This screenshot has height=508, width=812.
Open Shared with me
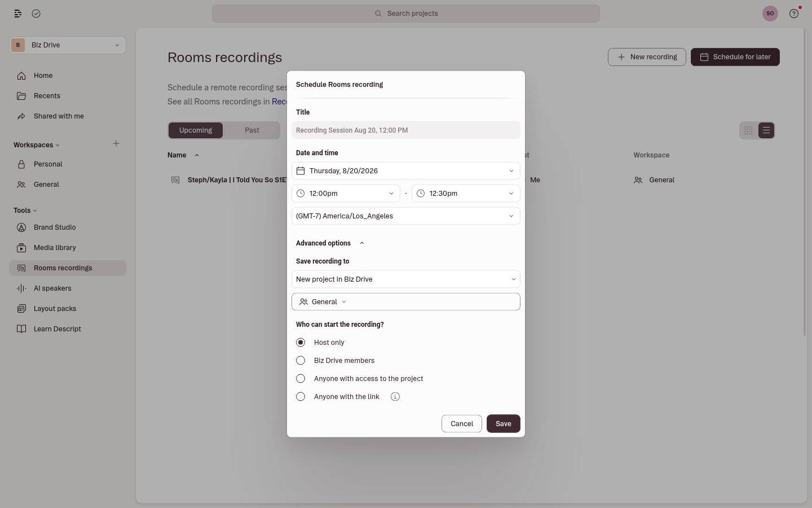pyautogui.click(x=68, y=116)
